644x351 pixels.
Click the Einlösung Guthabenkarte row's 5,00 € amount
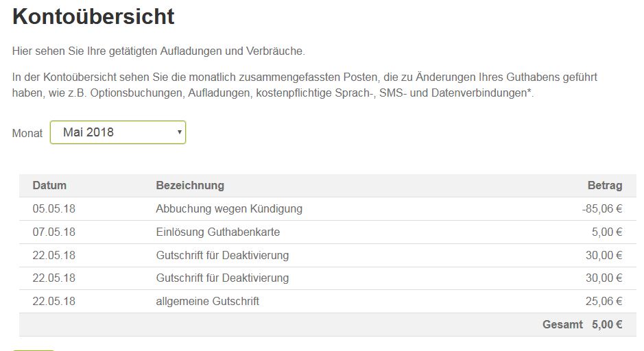(607, 232)
